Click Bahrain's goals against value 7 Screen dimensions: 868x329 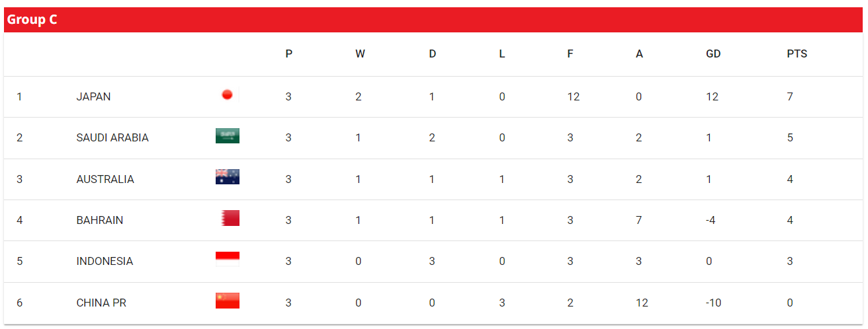(x=638, y=220)
